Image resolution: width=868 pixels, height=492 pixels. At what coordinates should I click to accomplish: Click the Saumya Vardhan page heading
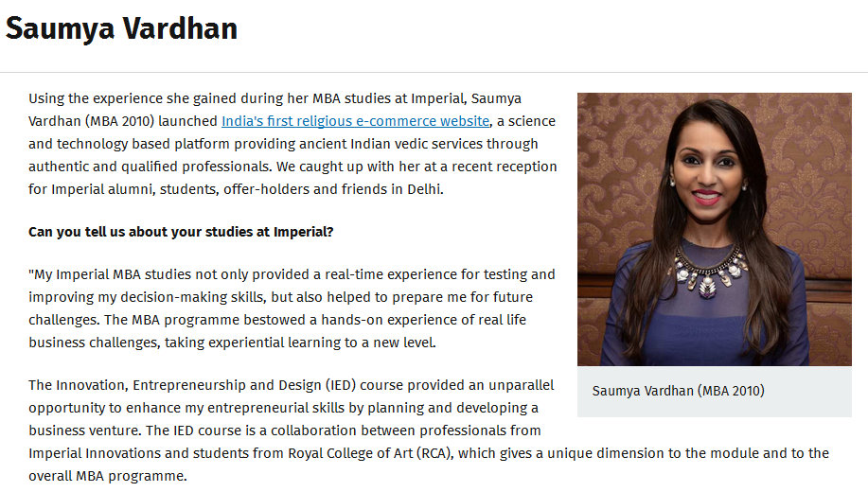pos(121,28)
